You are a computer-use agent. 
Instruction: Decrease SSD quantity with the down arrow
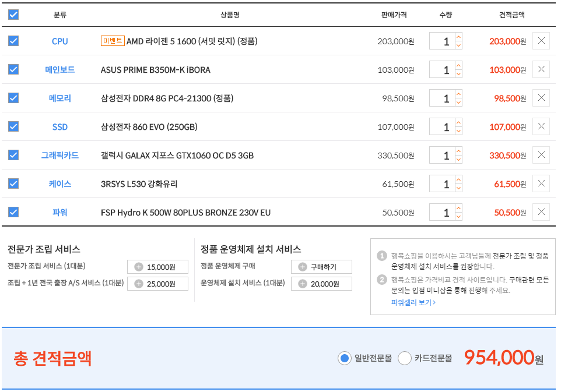click(x=458, y=131)
